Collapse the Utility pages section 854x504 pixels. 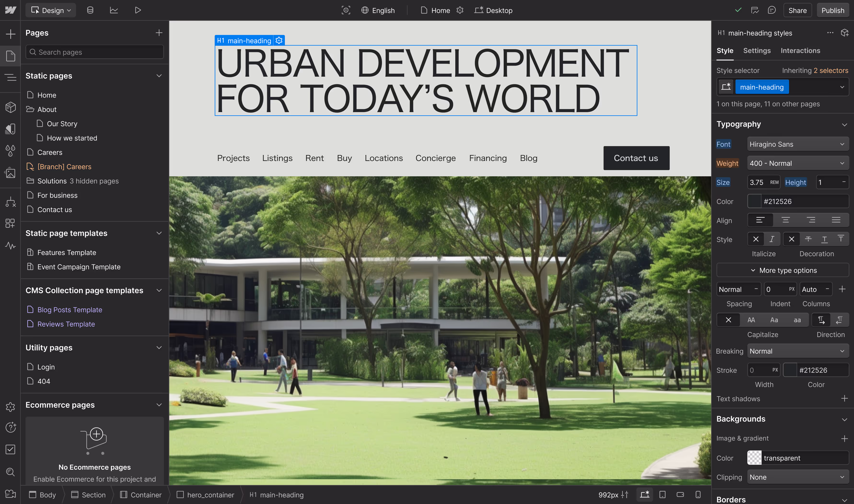point(159,347)
